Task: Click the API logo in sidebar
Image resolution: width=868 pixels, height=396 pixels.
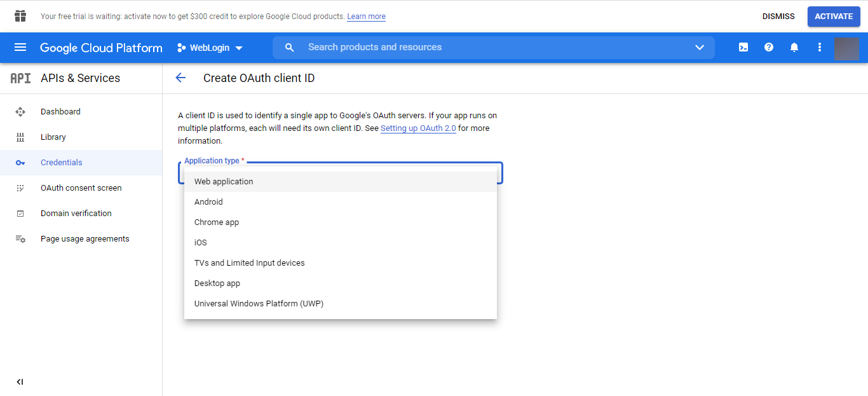Action: tap(20, 78)
